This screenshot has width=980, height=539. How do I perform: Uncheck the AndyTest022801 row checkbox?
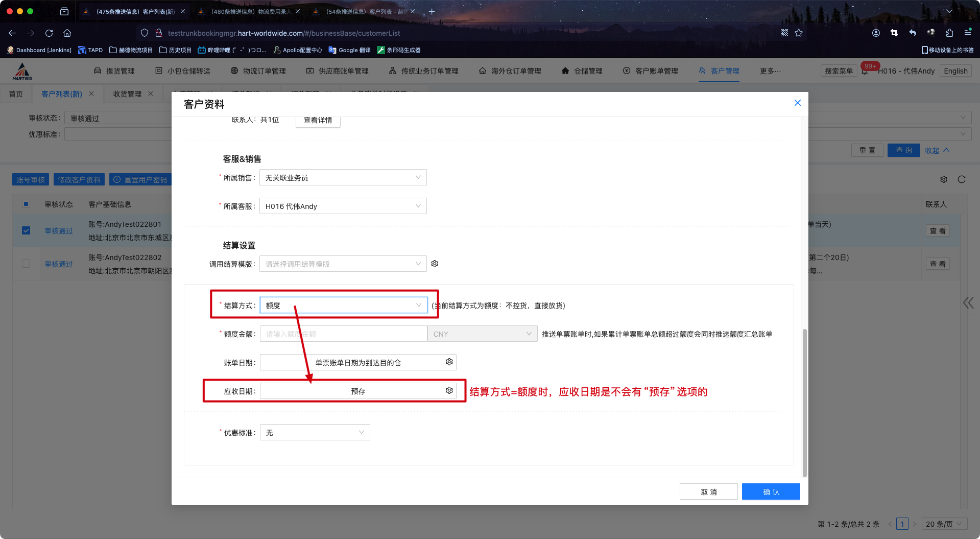[x=26, y=230]
